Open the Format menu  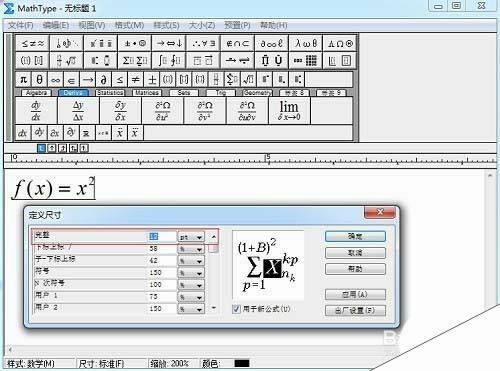[x=129, y=25]
